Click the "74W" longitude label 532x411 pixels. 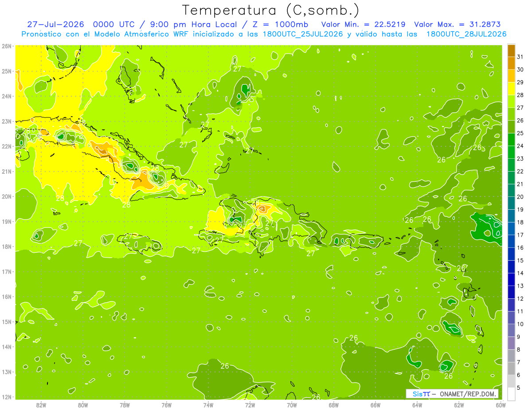(208, 405)
